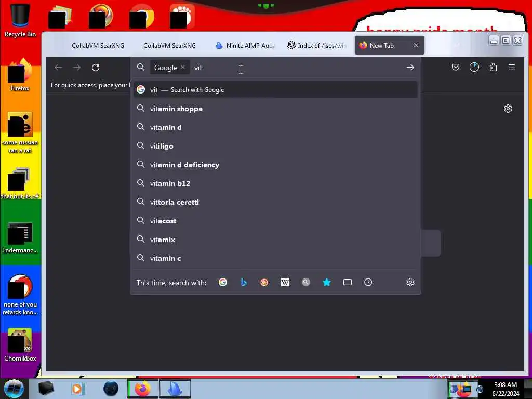Viewport: 532px width, 399px height.
Task: Open the Firefox desktop shortcut
Action: (20, 75)
